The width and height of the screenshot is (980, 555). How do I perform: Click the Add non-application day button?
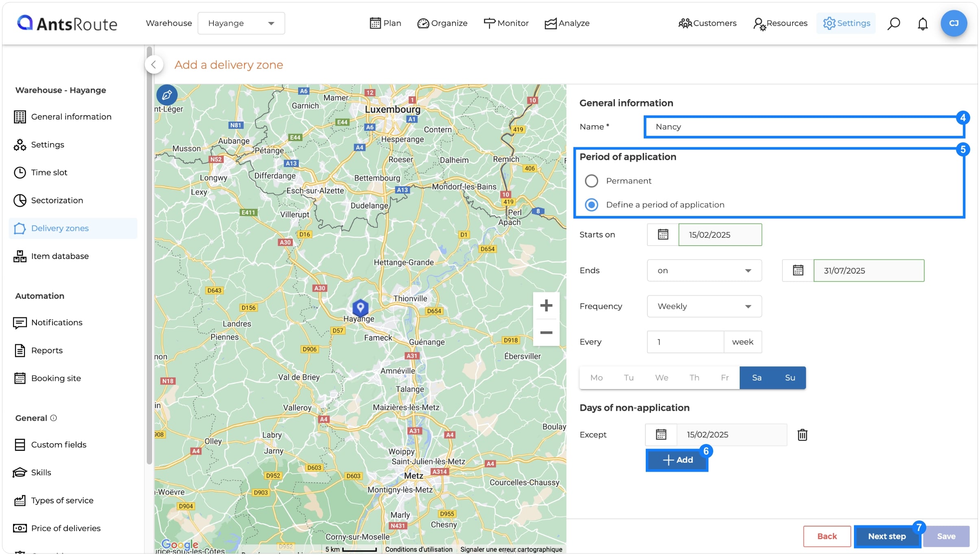[677, 460]
